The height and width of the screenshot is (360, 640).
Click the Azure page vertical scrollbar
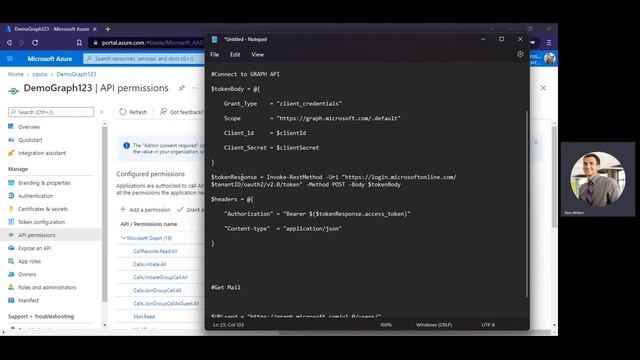[x=554, y=176]
